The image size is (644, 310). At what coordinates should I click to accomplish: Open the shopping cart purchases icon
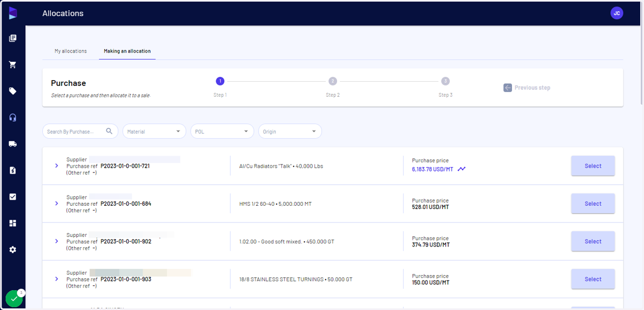tap(13, 65)
